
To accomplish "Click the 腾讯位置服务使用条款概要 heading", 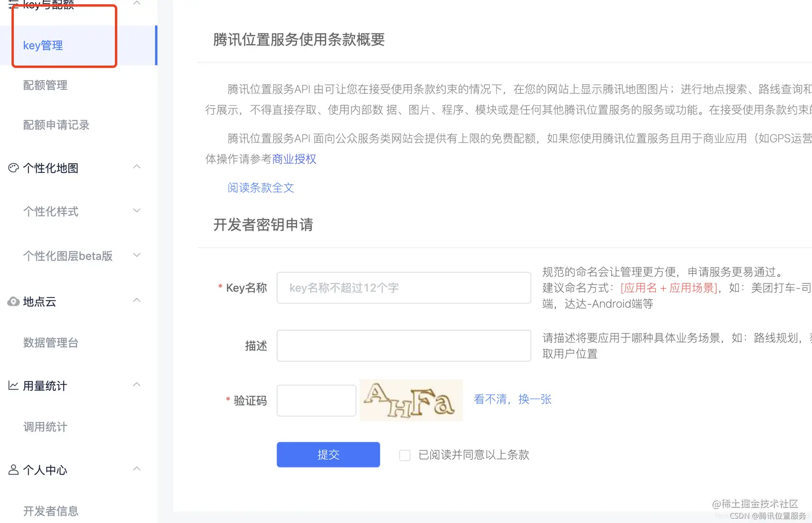I will click(x=299, y=39).
